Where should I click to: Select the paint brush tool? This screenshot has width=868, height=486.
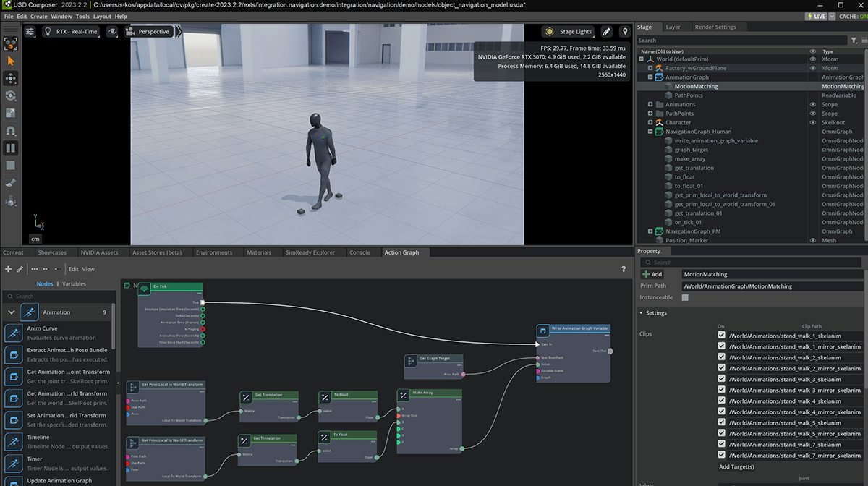click(11, 184)
